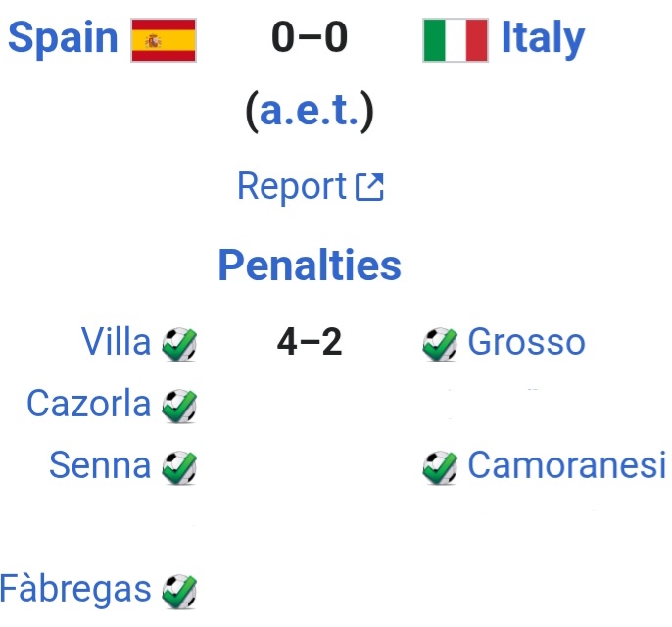
Task: Open Fàbregas player link
Action: [x=75, y=590]
